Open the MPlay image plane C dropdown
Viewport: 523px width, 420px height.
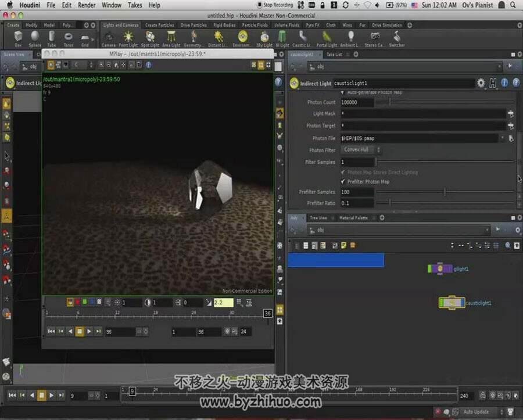[83, 64]
